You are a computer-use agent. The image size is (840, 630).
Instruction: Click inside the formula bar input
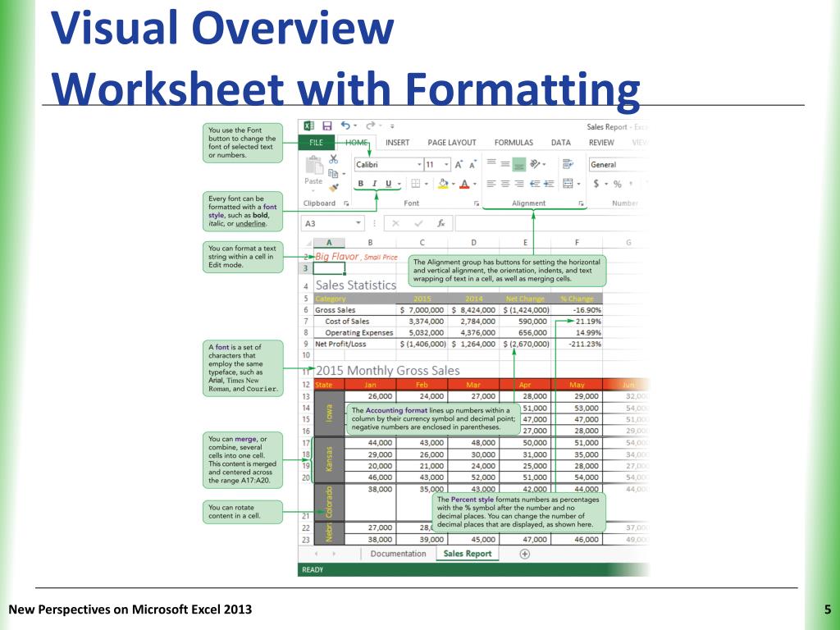[552, 223]
